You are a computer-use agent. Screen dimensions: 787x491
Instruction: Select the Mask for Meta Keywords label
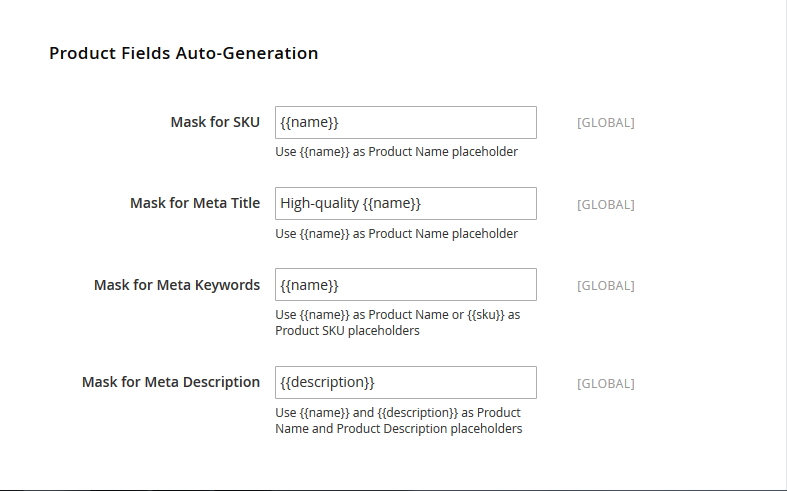(177, 285)
